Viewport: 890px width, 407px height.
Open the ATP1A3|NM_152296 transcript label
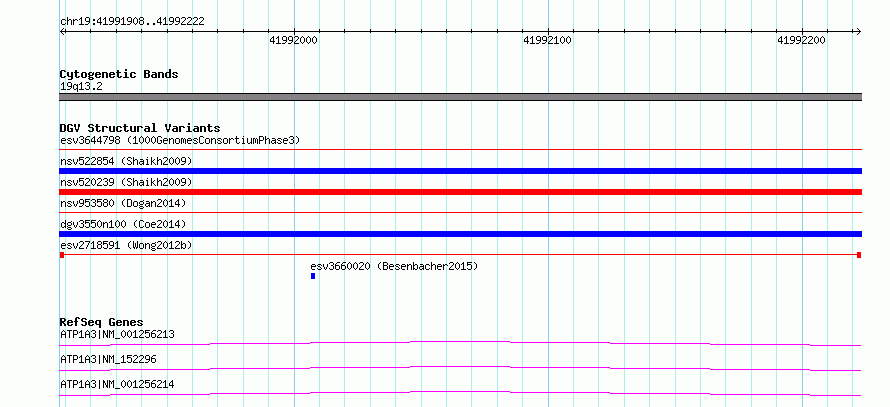pyautogui.click(x=108, y=359)
